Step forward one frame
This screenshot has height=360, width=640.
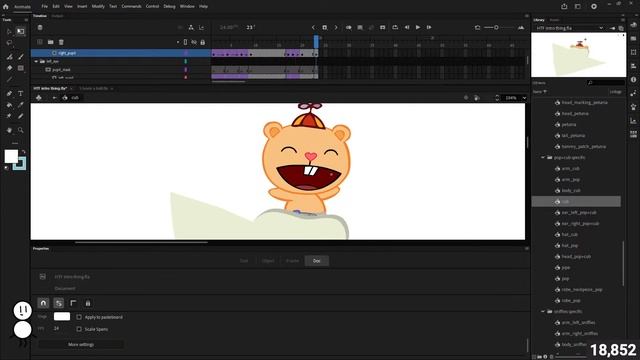click(429, 27)
